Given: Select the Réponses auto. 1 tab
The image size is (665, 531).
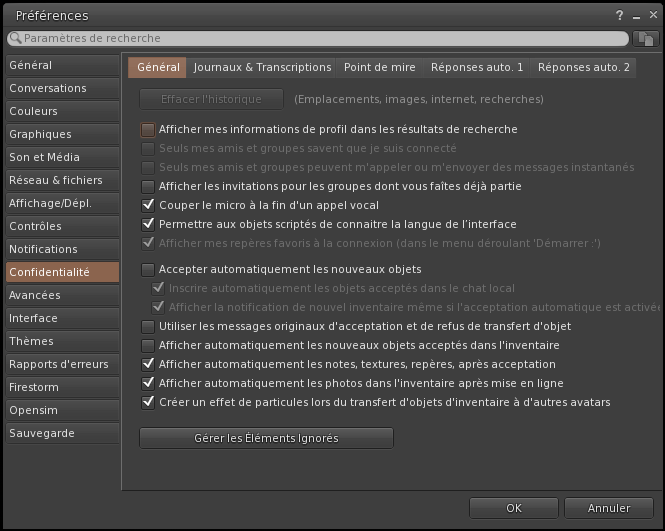Looking at the screenshot, I should 477,67.
